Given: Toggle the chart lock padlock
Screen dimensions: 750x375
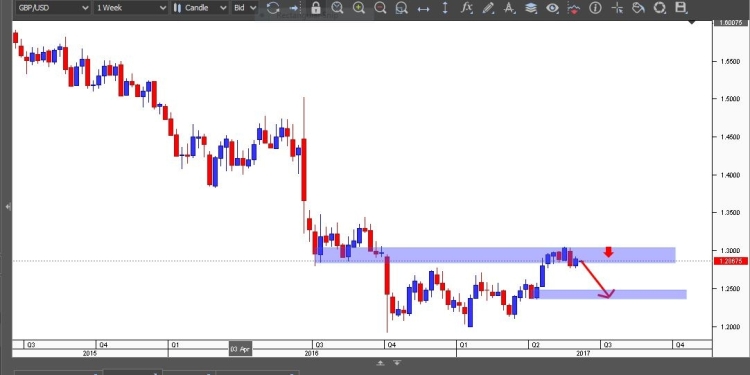Looking at the screenshot, I should (316, 8).
